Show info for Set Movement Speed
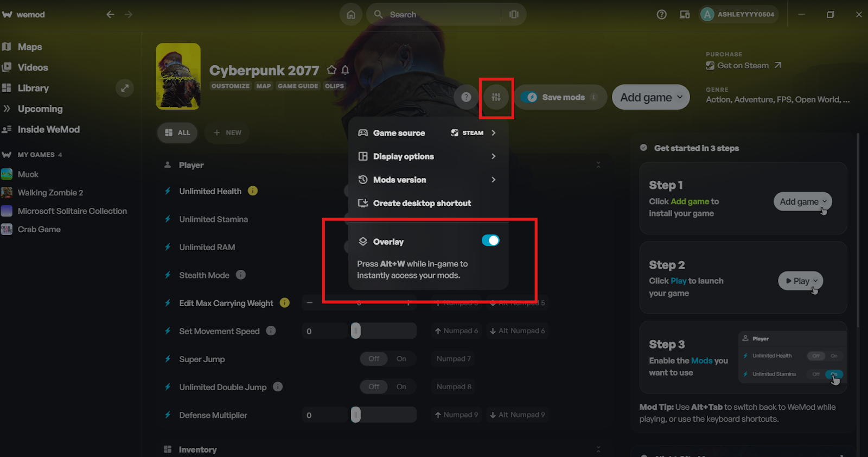Screen dimensions: 868x457 point(271,331)
